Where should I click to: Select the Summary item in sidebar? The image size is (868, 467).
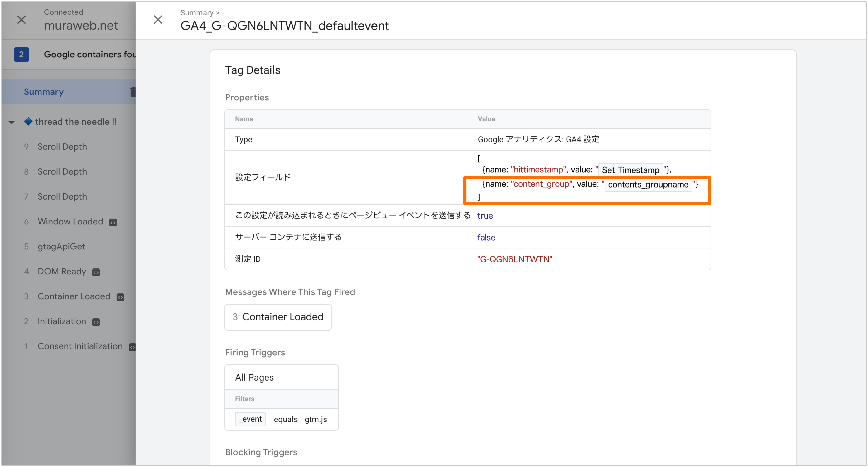pyautogui.click(x=68, y=92)
